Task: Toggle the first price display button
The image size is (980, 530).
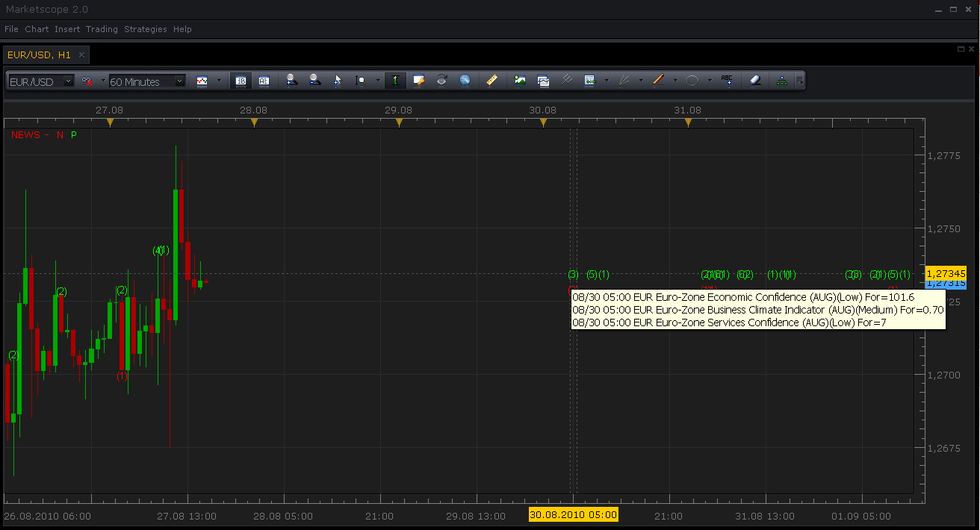Action: tap(241, 81)
